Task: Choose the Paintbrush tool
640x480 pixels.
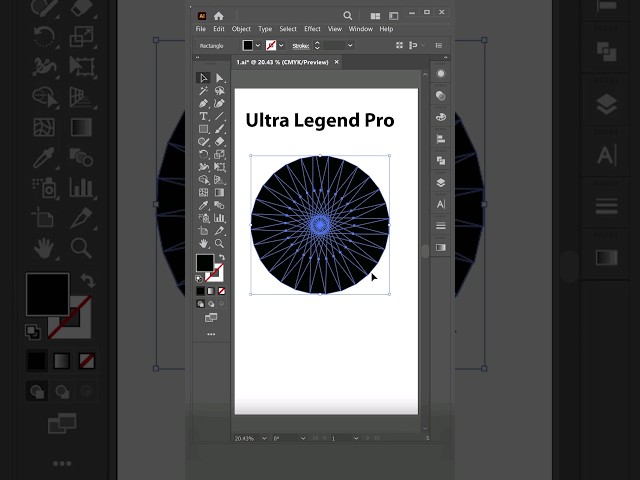Action: 219,129
